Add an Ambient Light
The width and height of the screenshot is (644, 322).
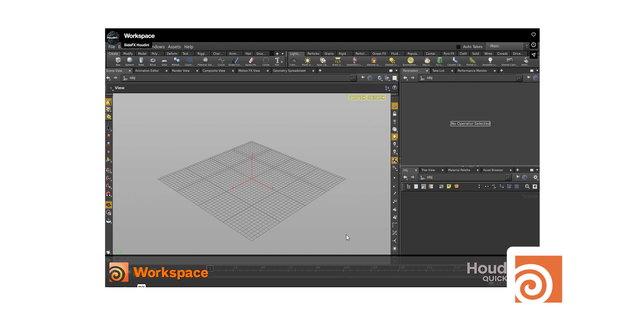tap(490, 62)
